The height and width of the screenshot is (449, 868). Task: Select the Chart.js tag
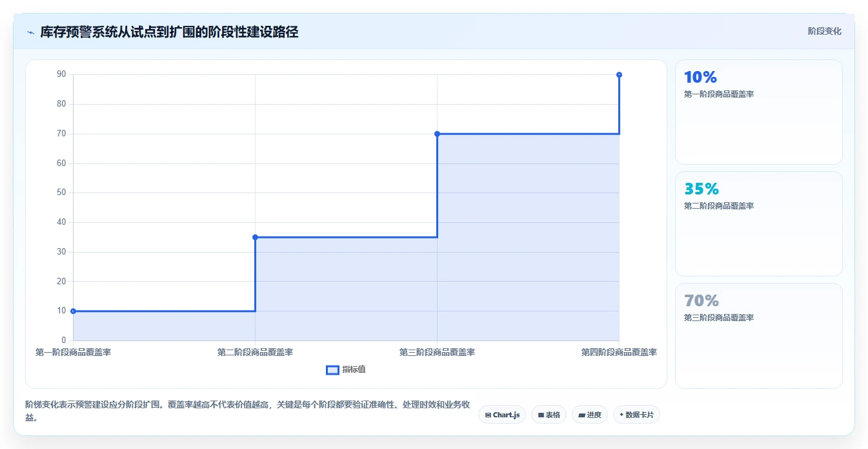click(x=502, y=415)
